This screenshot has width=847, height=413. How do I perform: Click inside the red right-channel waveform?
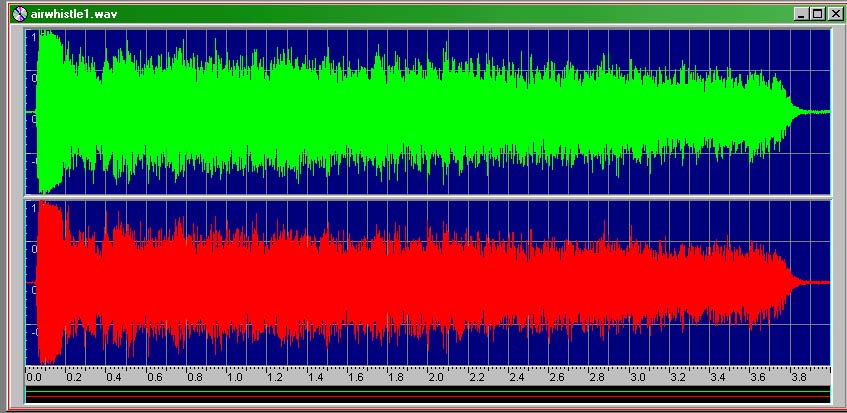coord(428,282)
